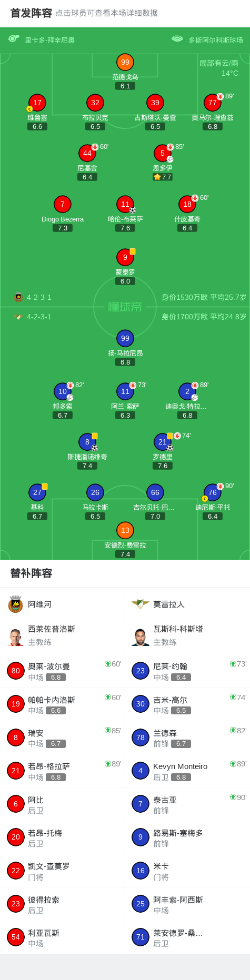
Task: Open Diogo Bezerra number 7 stats
Action: [63, 204]
